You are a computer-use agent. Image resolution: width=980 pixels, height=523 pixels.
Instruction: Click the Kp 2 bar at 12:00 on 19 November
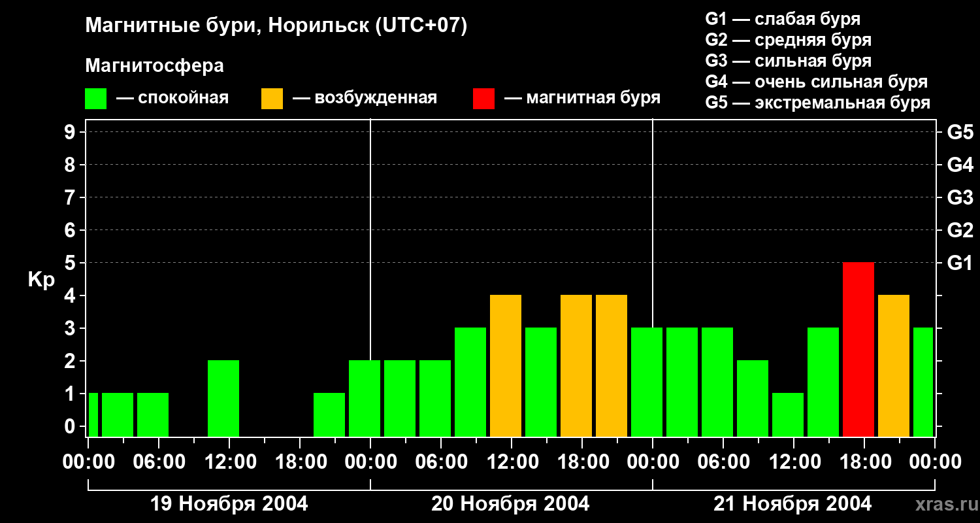pyautogui.click(x=223, y=398)
